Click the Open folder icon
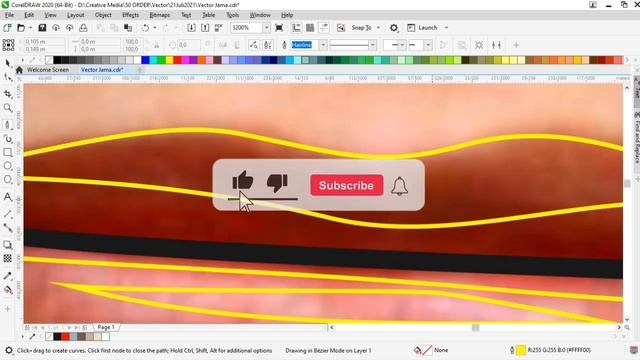Image resolution: width=640 pixels, height=360 pixels. pyautogui.click(x=21, y=28)
